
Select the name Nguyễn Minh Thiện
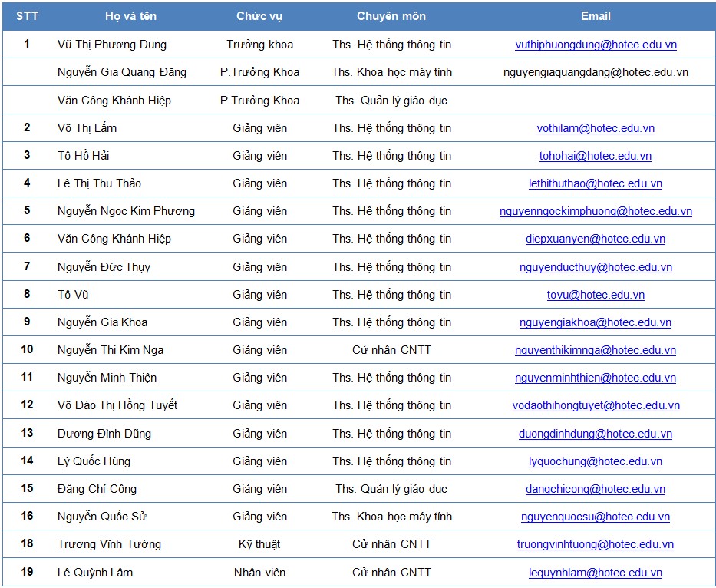coord(107,378)
